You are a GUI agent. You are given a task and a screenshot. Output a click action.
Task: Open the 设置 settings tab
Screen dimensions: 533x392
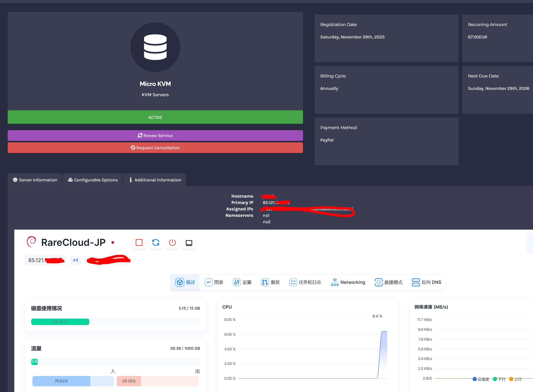pos(242,282)
